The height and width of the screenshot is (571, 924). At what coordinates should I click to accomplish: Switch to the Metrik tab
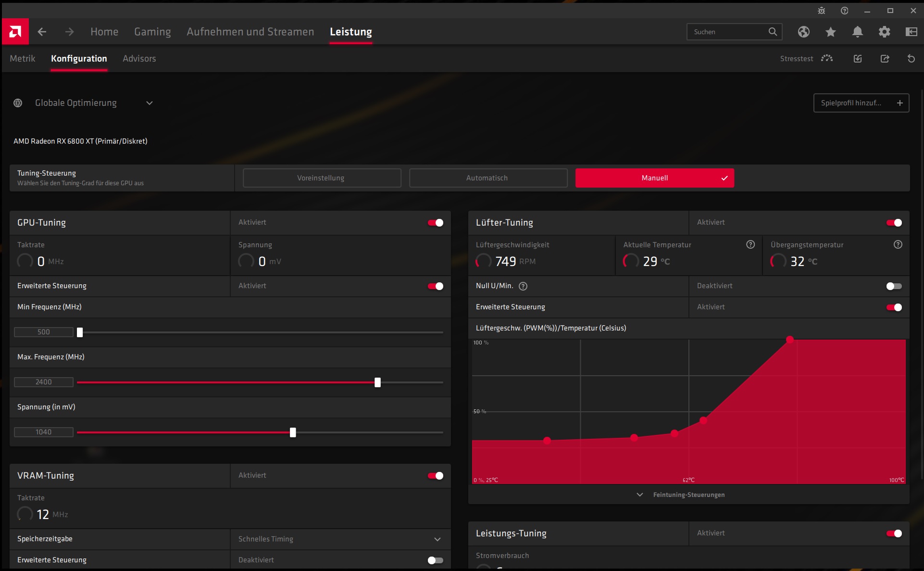pos(23,59)
